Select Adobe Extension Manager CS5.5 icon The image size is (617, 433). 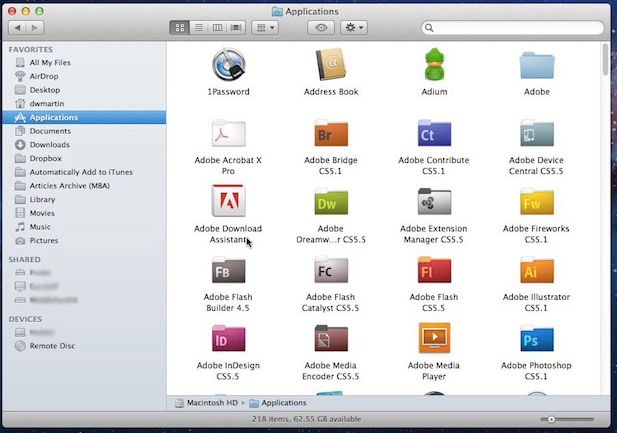tap(434, 202)
